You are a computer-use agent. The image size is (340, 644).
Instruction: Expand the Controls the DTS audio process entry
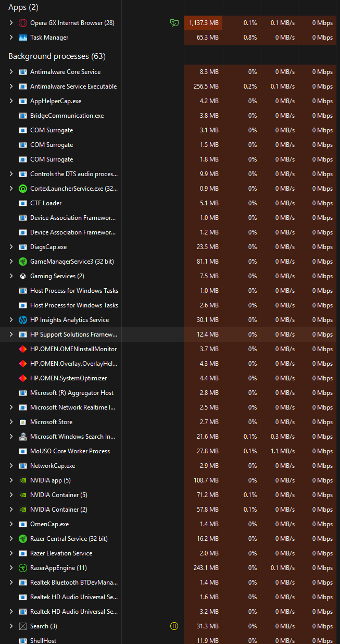coord(11,174)
